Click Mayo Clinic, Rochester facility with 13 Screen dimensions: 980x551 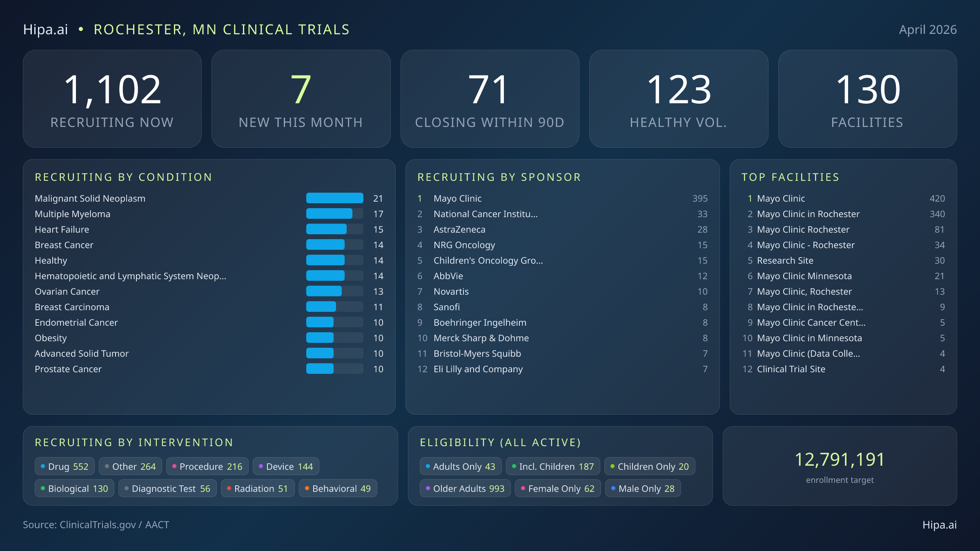point(843,291)
